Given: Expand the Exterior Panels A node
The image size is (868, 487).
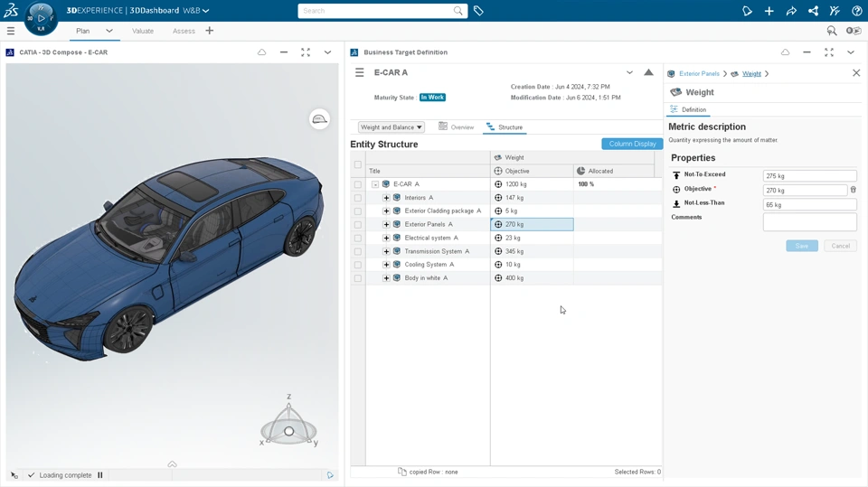Looking at the screenshot, I should pos(386,224).
